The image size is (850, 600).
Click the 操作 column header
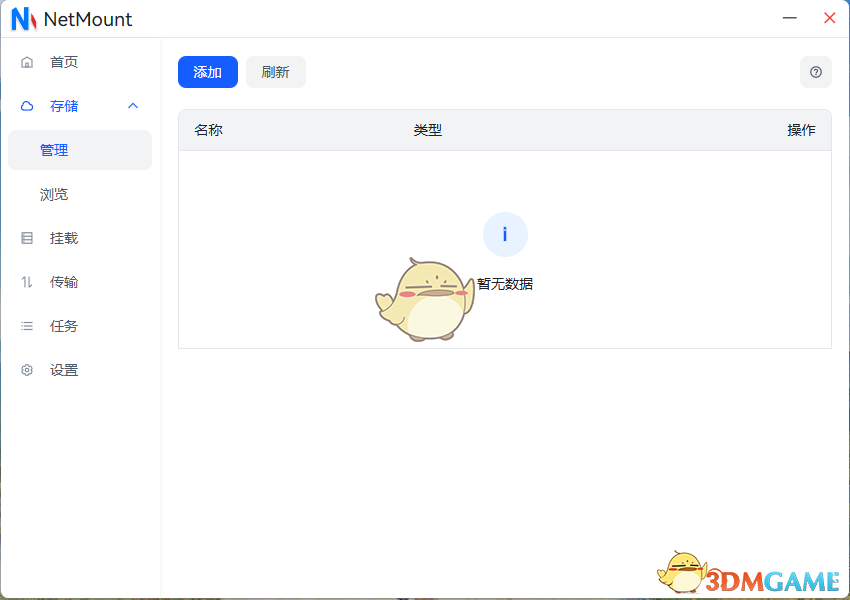coord(802,130)
